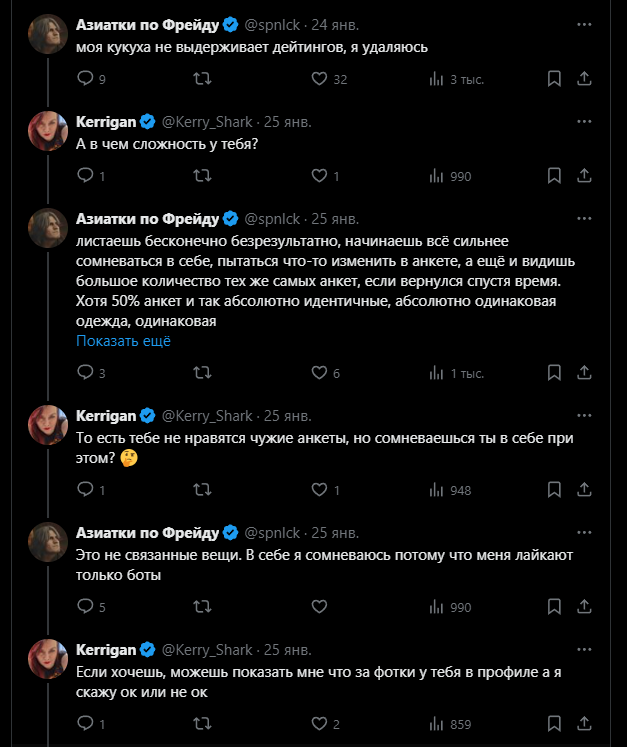627x747 pixels.
Task: Reply to Kerrigan's tweet with thinking emoji
Action: click(x=85, y=490)
